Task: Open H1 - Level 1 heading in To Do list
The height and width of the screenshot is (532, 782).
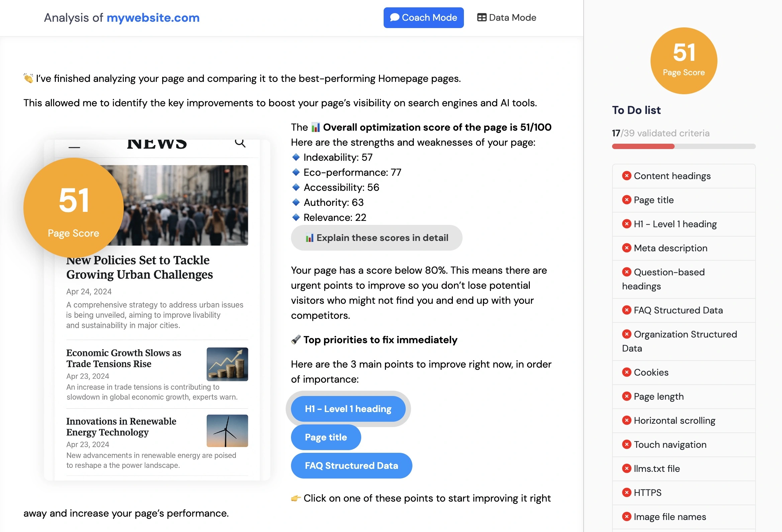Action: click(683, 224)
